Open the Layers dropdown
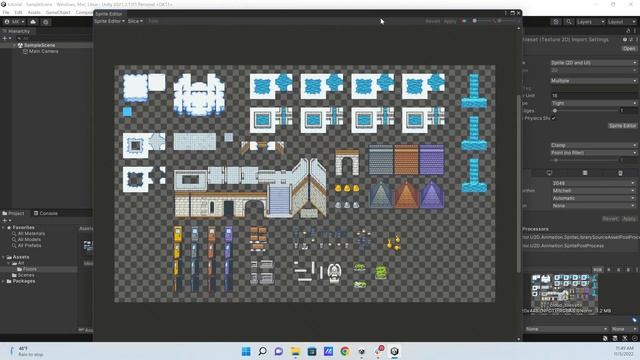Viewport: 640px width, 360px height. 590,22
